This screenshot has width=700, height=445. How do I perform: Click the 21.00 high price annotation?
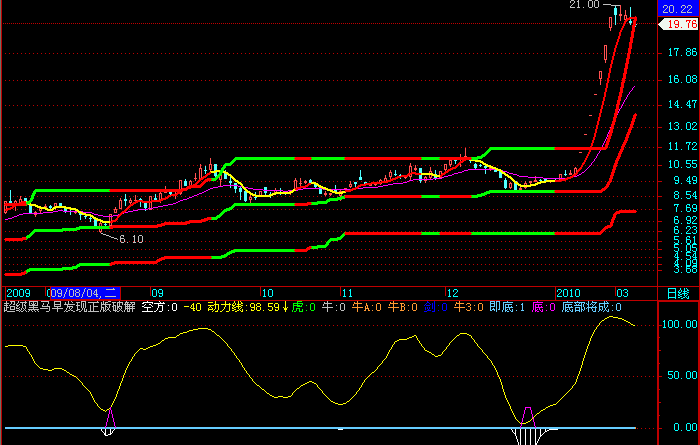tap(584, 5)
